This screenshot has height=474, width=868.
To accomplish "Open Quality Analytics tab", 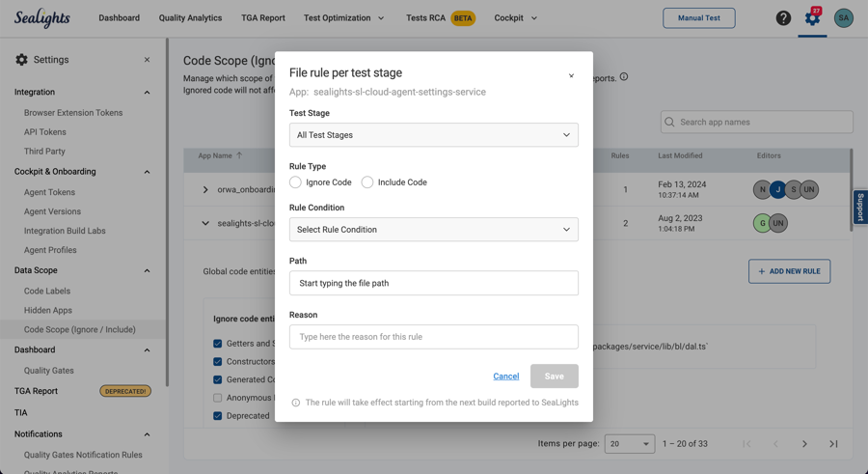I will 190,18.
